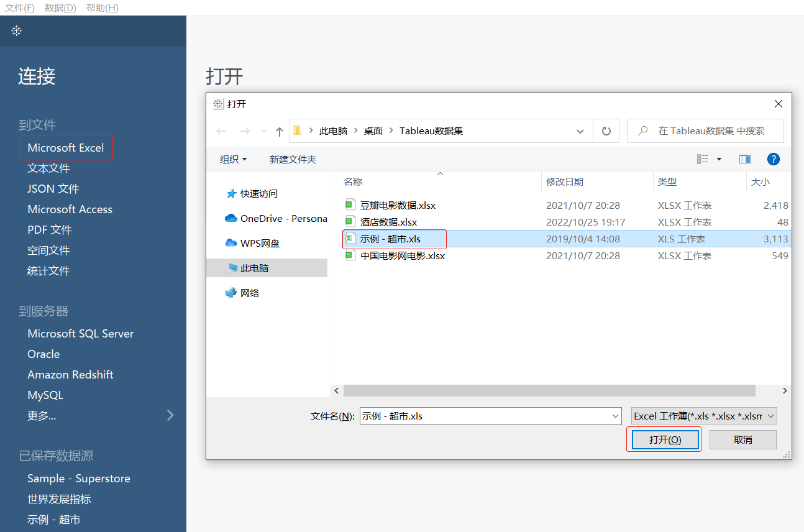Select 统计文件 connector
Image resolution: width=804 pixels, height=532 pixels.
48,271
